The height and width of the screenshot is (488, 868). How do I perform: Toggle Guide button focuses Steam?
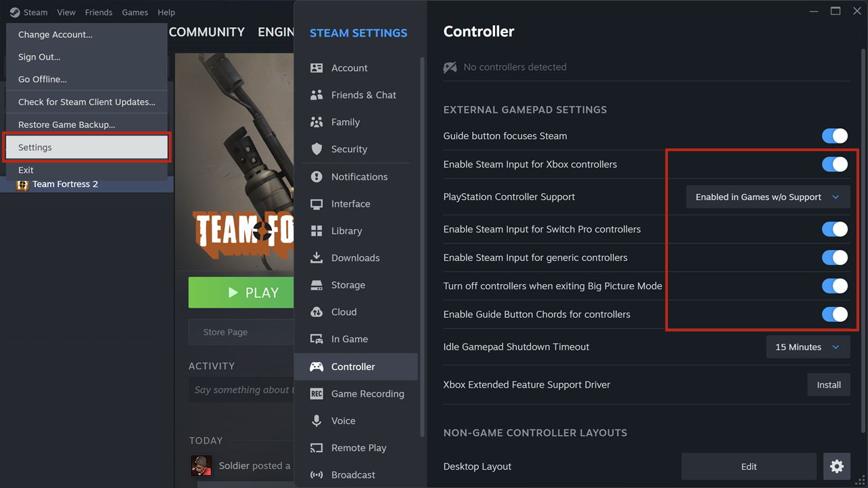(x=835, y=136)
